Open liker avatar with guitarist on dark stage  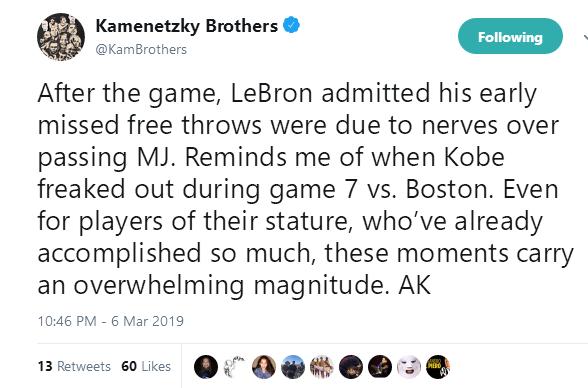[380, 367]
